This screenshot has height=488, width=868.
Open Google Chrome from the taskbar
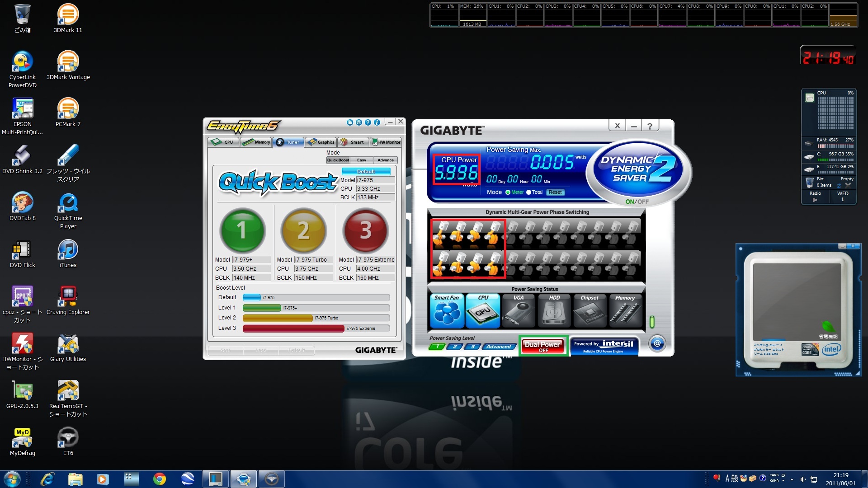click(x=159, y=479)
